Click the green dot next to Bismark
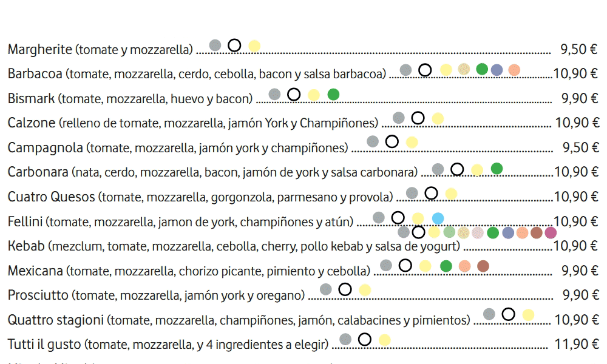Viewport: 607px width, 364px height. [x=333, y=94]
